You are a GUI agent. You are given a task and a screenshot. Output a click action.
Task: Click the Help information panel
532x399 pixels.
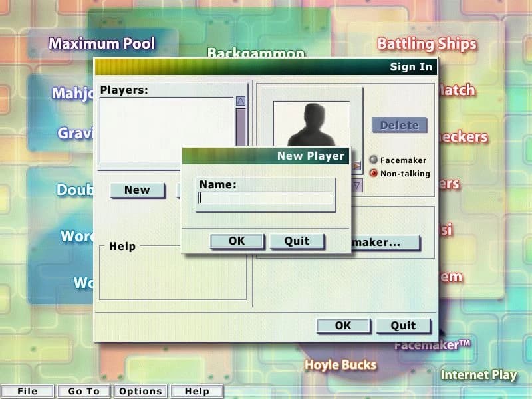click(x=172, y=276)
